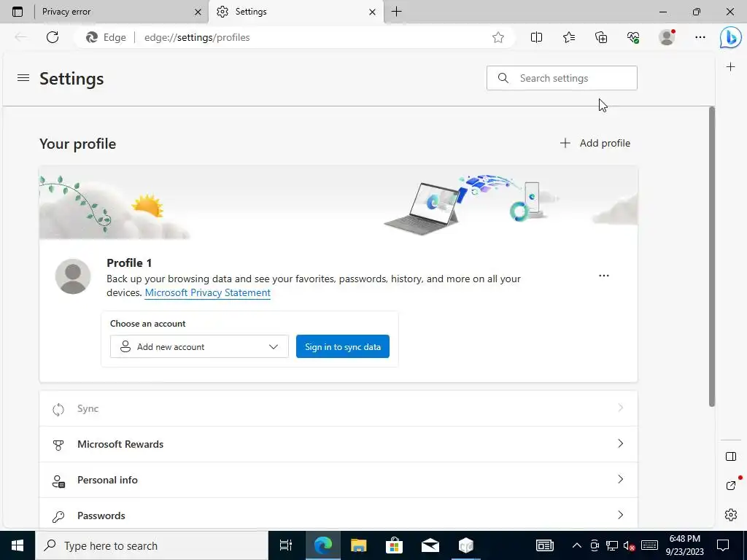The image size is (747, 560).
Task: Show hidden system tray icons
Action: [576, 545]
